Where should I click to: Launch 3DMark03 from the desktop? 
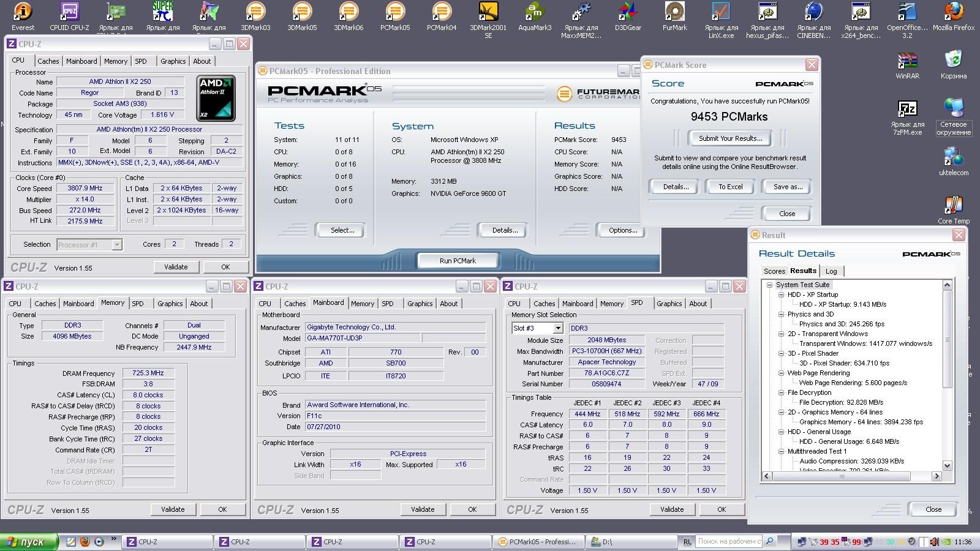point(255,16)
